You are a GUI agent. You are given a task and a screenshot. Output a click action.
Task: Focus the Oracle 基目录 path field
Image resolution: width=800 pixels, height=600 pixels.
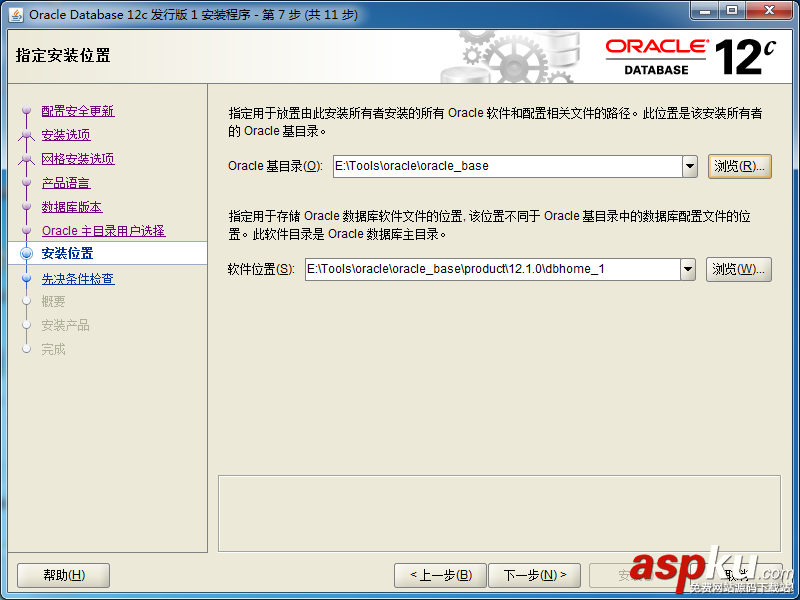click(x=508, y=166)
